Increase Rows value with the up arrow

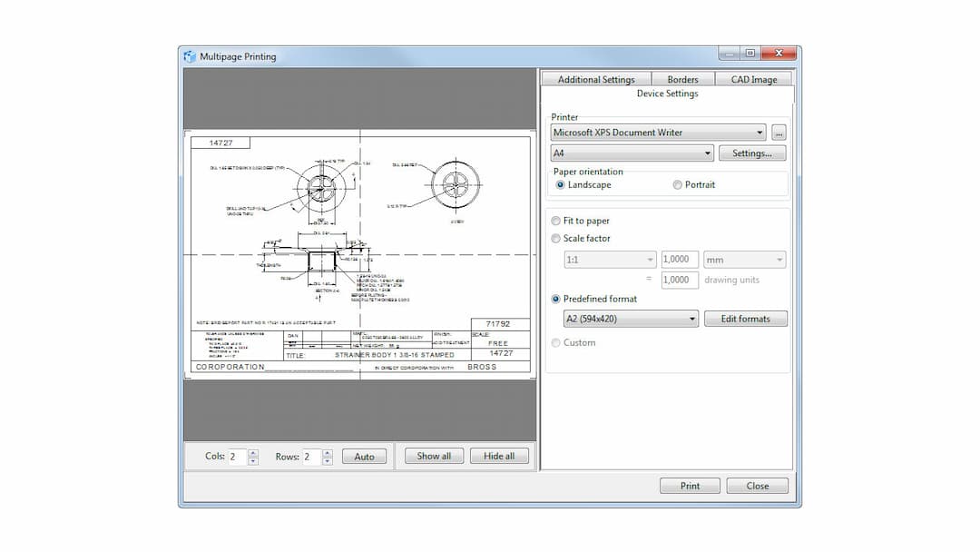coord(326,452)
